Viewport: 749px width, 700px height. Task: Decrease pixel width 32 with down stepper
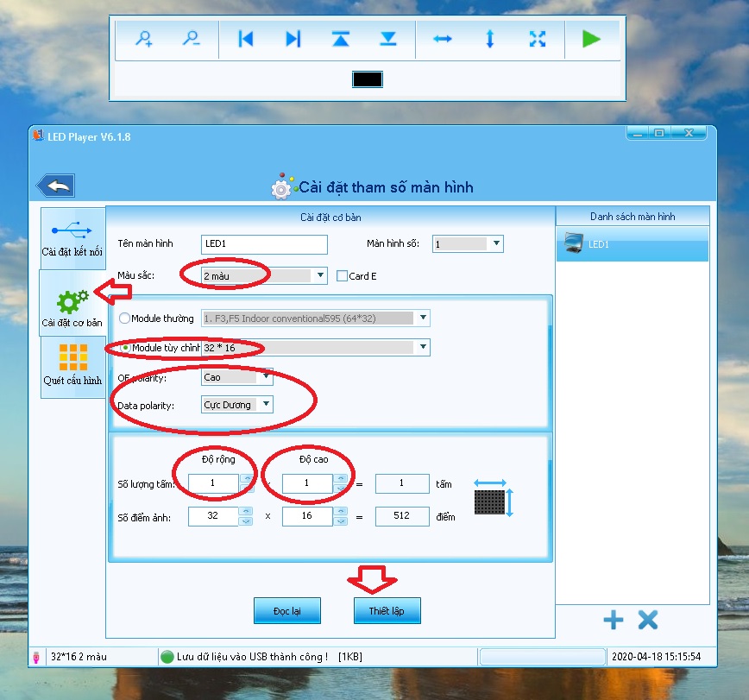point(246,521)
